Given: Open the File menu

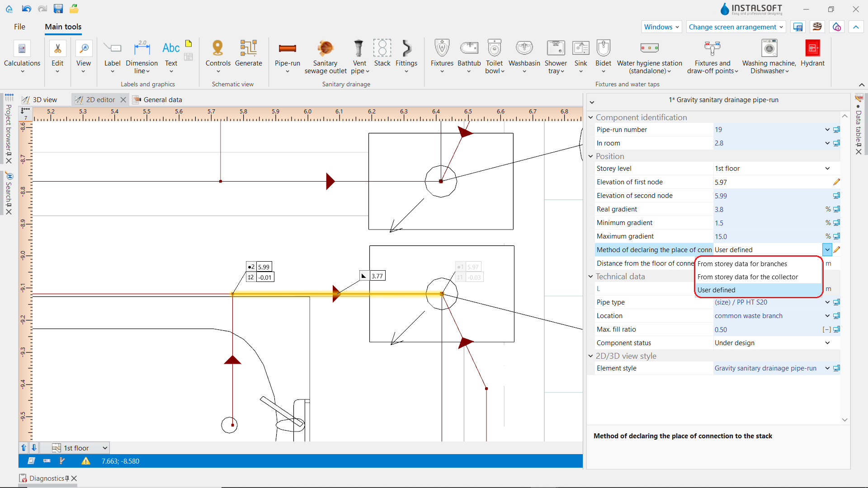Looking at the screenshot, I should pyautogui.click(x=19, y=27).
